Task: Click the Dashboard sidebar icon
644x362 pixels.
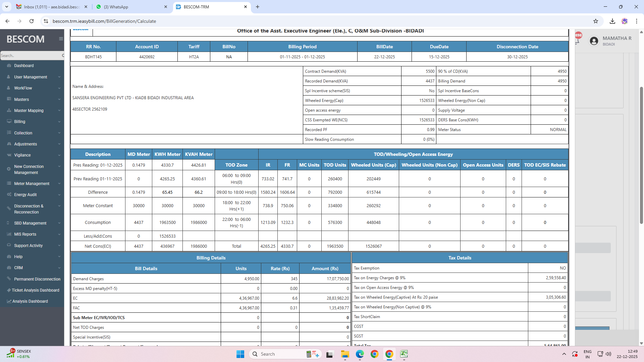Action: (9, 66)
